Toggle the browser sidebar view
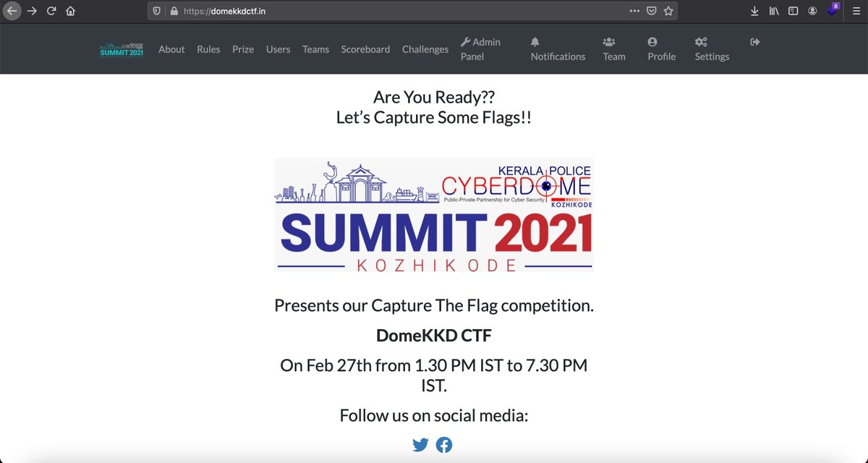This screenshot has width=868, height=463. 793,11
